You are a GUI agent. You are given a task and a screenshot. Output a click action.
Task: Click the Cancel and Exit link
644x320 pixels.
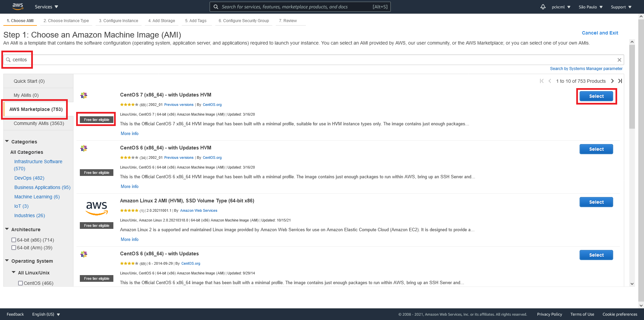[x=600, y=33]
